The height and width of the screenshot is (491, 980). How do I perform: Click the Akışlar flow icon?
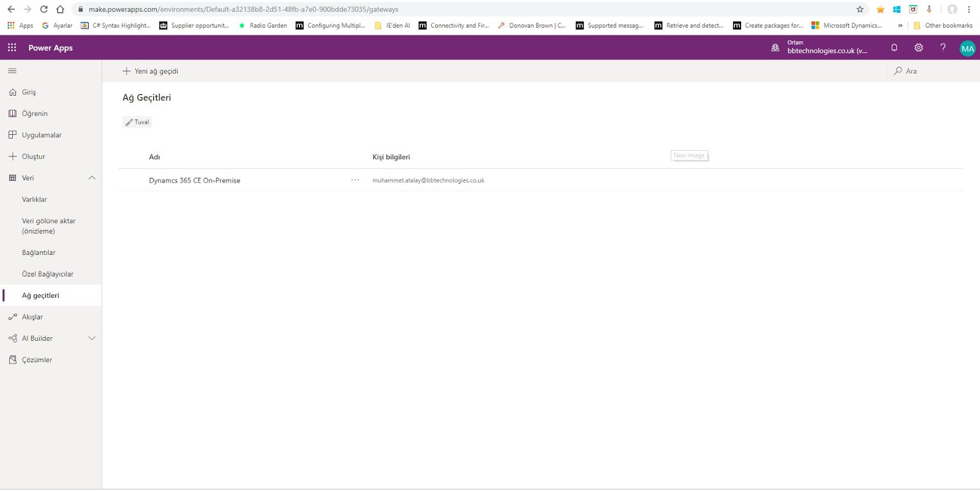(13, 317)
